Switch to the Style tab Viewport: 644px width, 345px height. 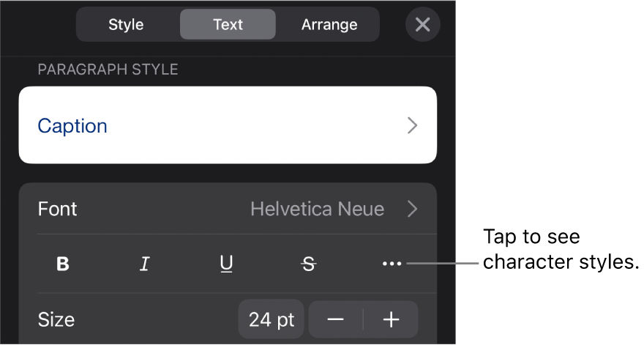point(127,24)
